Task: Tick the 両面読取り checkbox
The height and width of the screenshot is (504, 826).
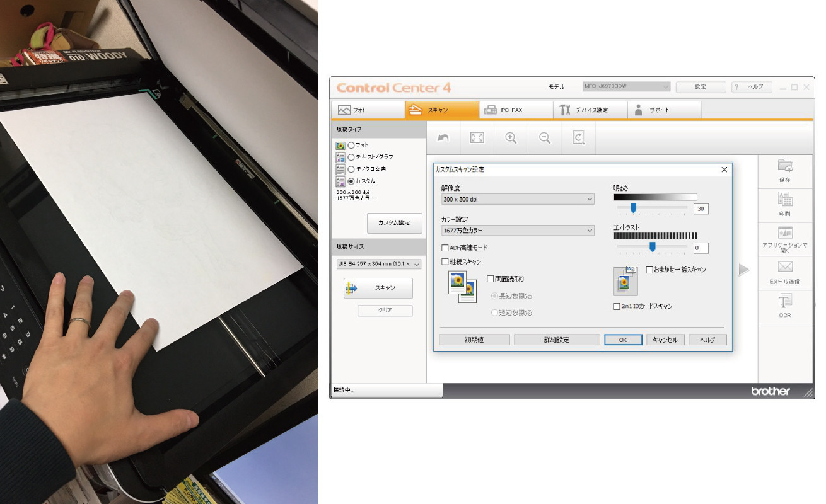Action: [x=491, y=278]
